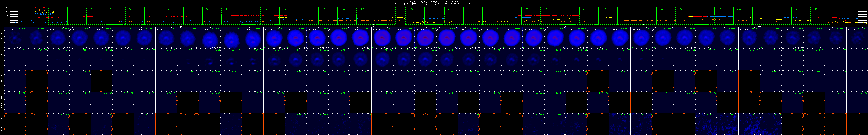Select time interval 37 in the light curve
This screenshot has height=135, width=868.
[x=762, y=16]
